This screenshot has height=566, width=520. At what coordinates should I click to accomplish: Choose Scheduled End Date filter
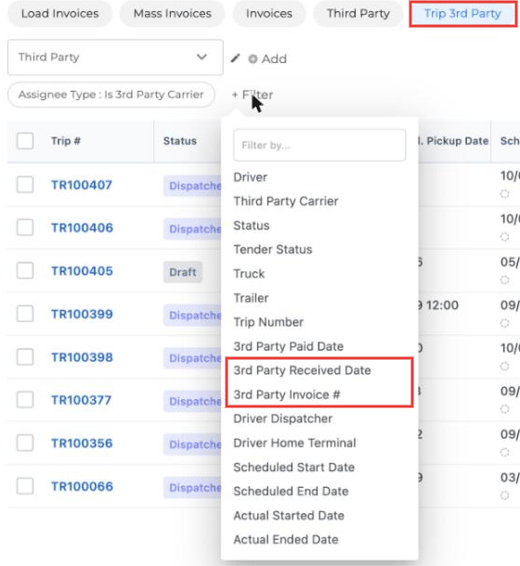(x=291, y=491)
